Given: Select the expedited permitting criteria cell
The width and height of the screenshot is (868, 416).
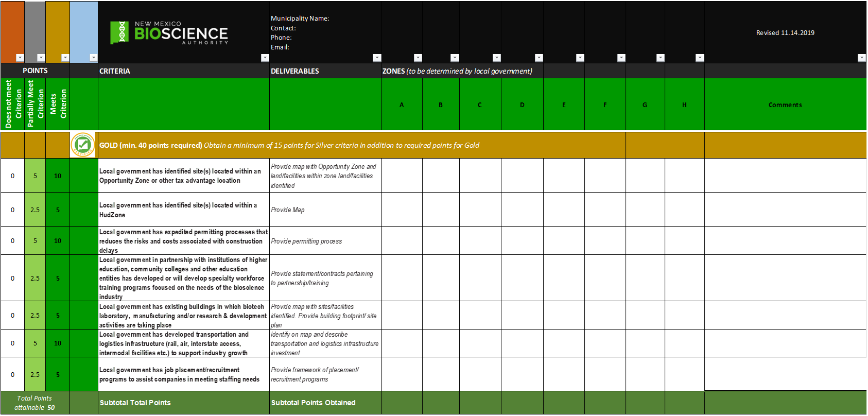Looking at the screenshot, I should 184,241.
